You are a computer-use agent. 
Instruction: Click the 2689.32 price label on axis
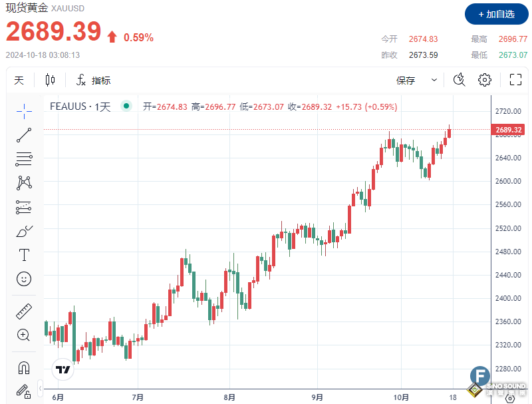point(509,129)
